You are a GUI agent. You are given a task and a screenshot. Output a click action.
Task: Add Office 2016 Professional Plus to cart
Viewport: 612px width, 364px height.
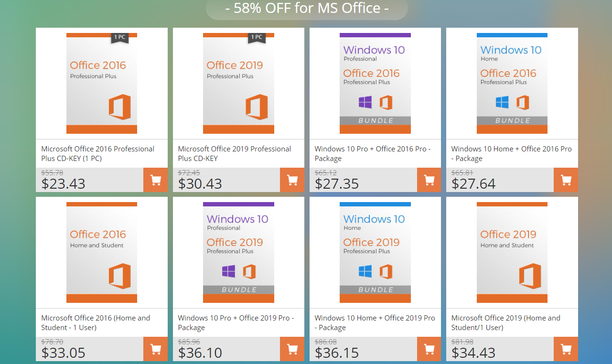click(x=155, y=180)
